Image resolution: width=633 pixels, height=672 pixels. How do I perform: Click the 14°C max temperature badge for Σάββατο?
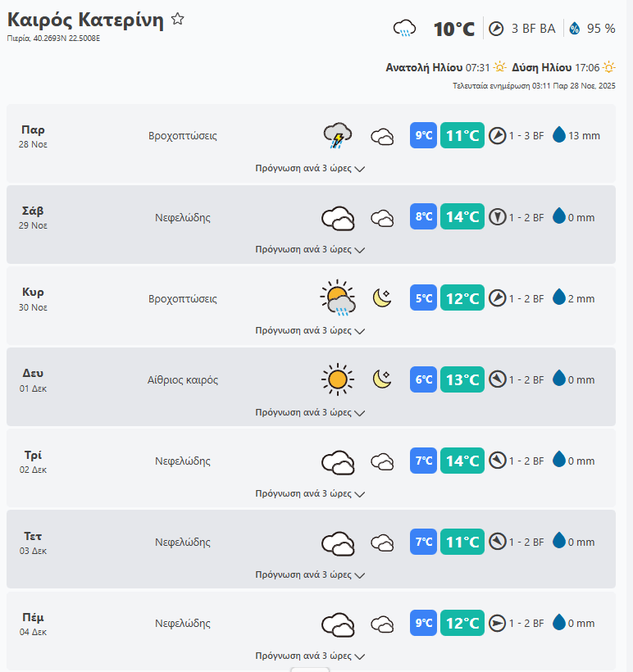[x=462, y=217]
